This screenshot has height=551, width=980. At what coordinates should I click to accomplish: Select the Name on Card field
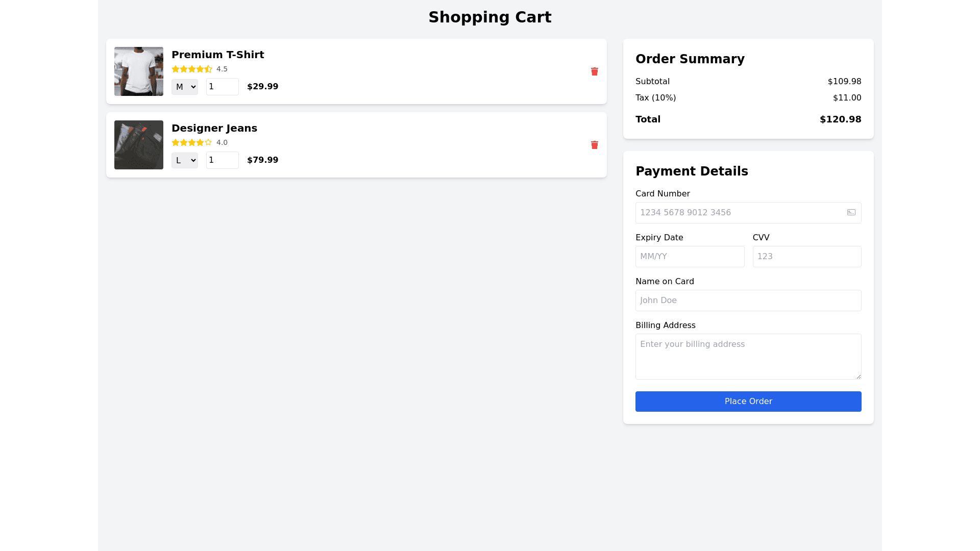pos(748,300)
